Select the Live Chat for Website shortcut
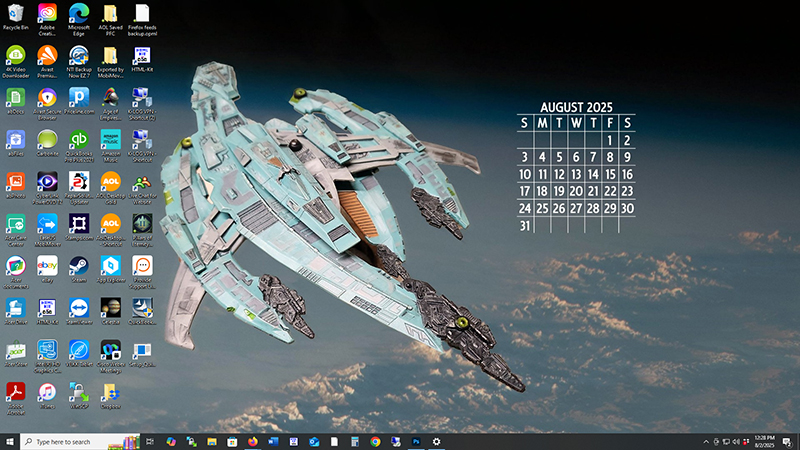This screenshot has width=800, height=450. (x=142, y=188)
